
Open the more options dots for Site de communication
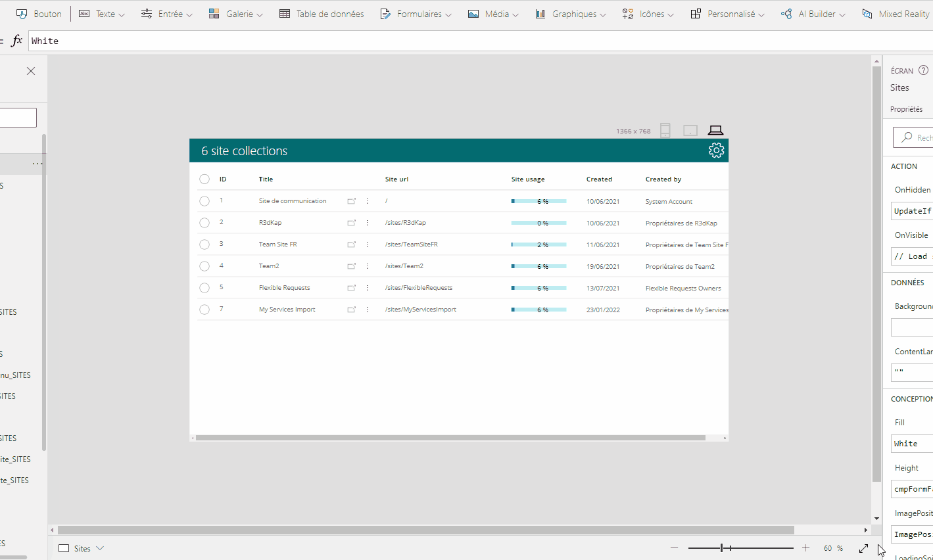click(x=368, y=201)
